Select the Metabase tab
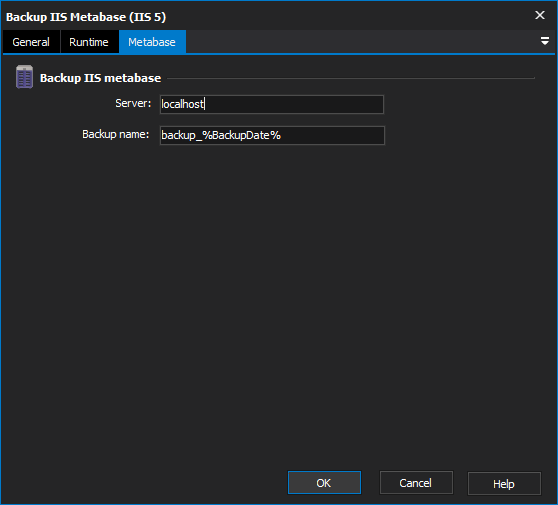This screenshot has height=505, width=558. pos(152,42)
